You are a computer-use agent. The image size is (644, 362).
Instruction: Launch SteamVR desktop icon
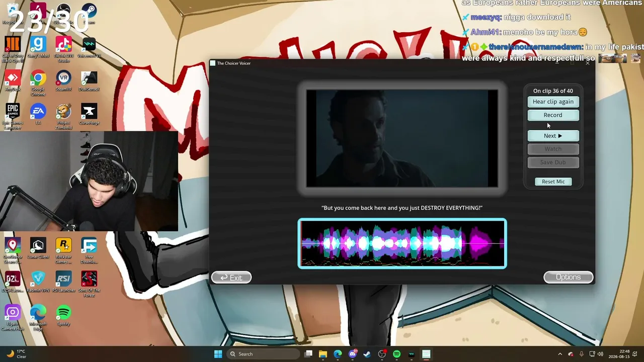(63, 81)
